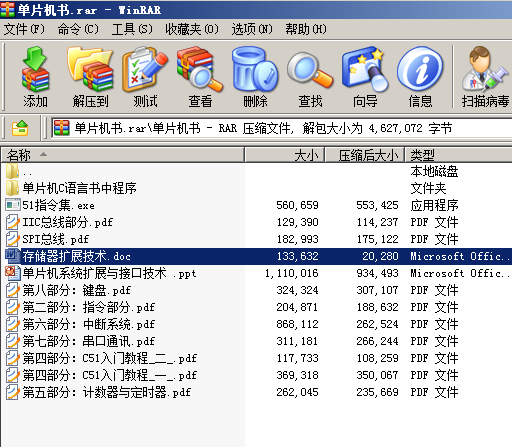Click PDF icon of 第八部分：键盘.pdf
This screenshot has height=447, width=512.
click(x=13, y=290)
